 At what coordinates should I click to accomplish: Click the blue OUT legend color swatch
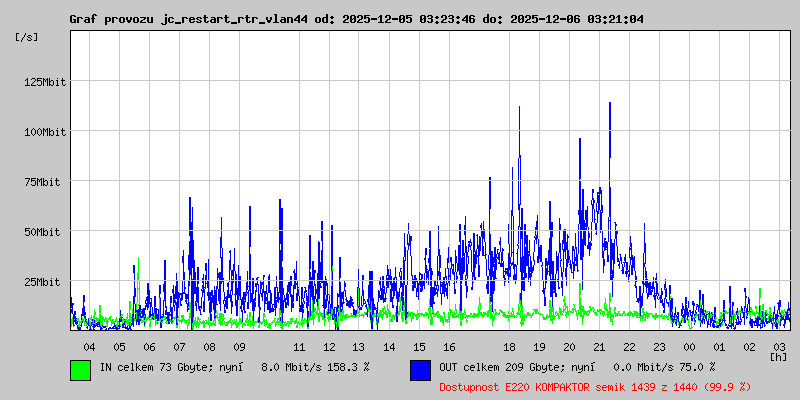[420, 370]
